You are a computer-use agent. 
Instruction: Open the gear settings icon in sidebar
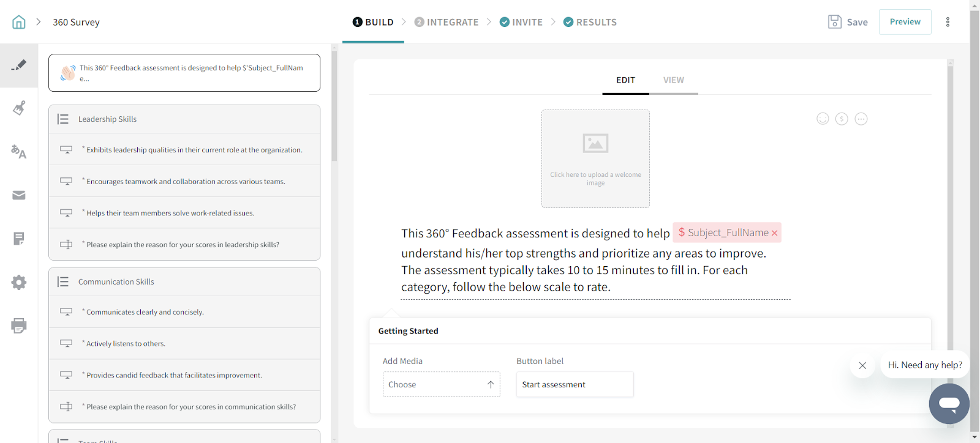coord(19,282)
